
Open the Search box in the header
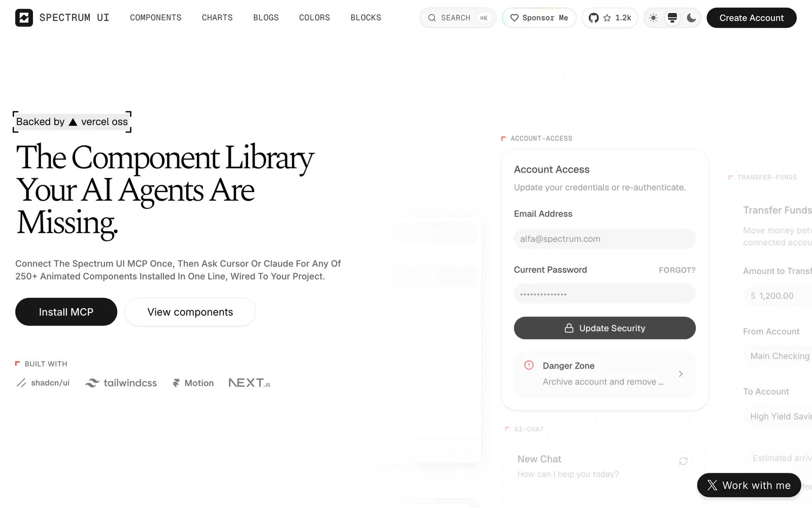coord(458,18)
